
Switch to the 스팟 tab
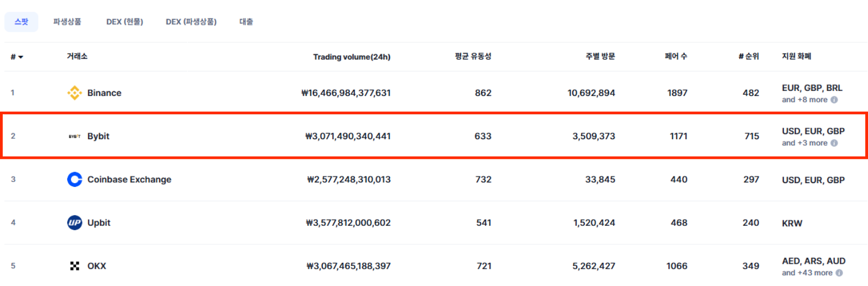[x=21, y=22]
